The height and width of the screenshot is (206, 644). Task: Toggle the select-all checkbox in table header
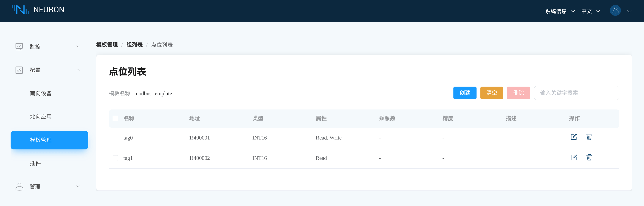115,119
